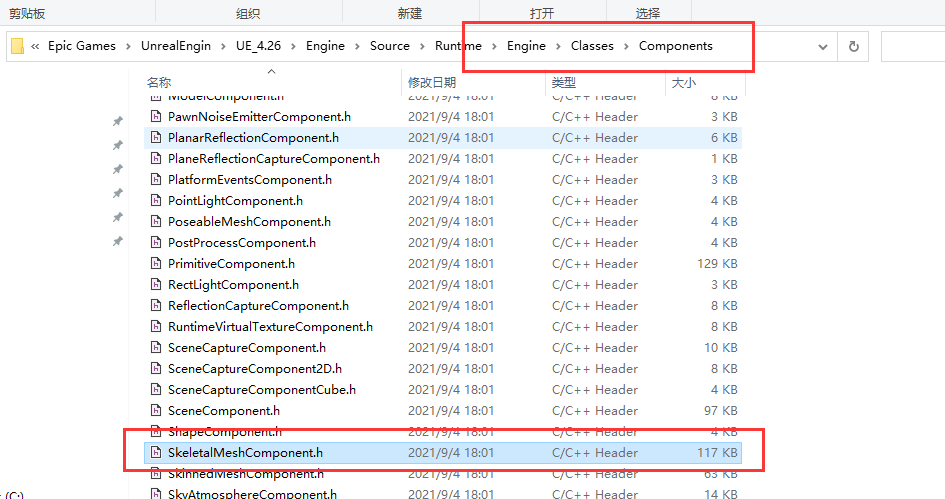945x499 pixels.
Task: Click the folder icon in address bar
Action: click(x=18, y=46)
